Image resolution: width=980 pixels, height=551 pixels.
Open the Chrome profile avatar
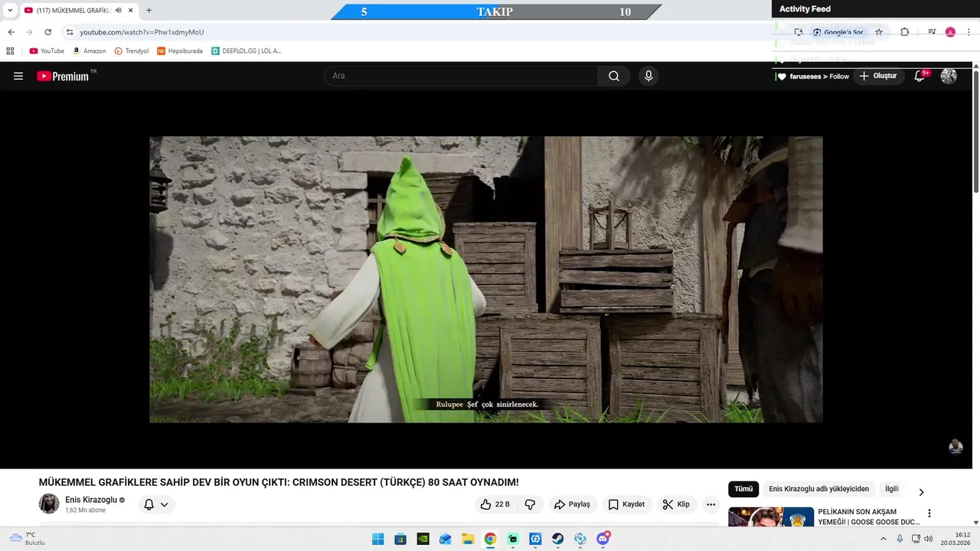[950, 32]
